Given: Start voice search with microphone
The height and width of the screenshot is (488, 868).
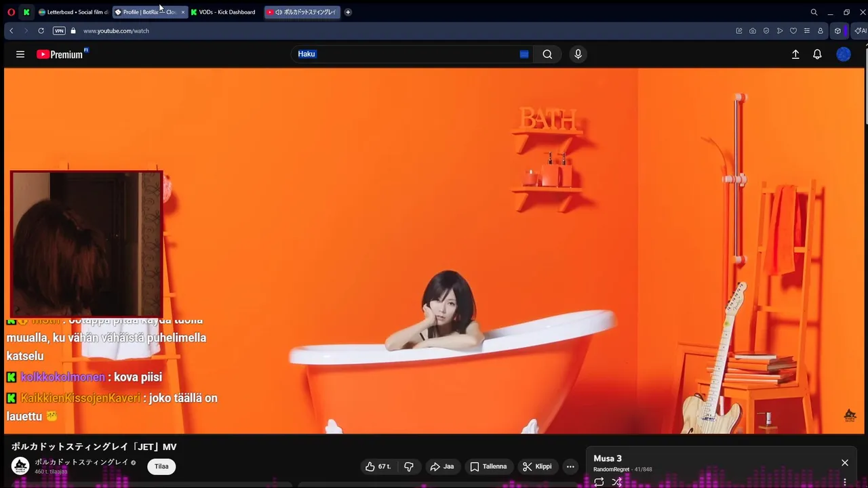Looking at the screenshot, I should pos(578,54).
